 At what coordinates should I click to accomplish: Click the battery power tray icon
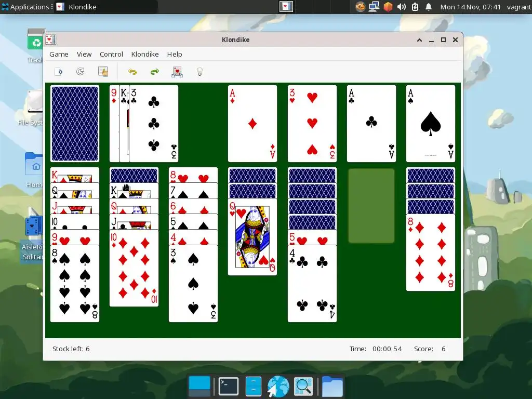(x=415, y=7)
